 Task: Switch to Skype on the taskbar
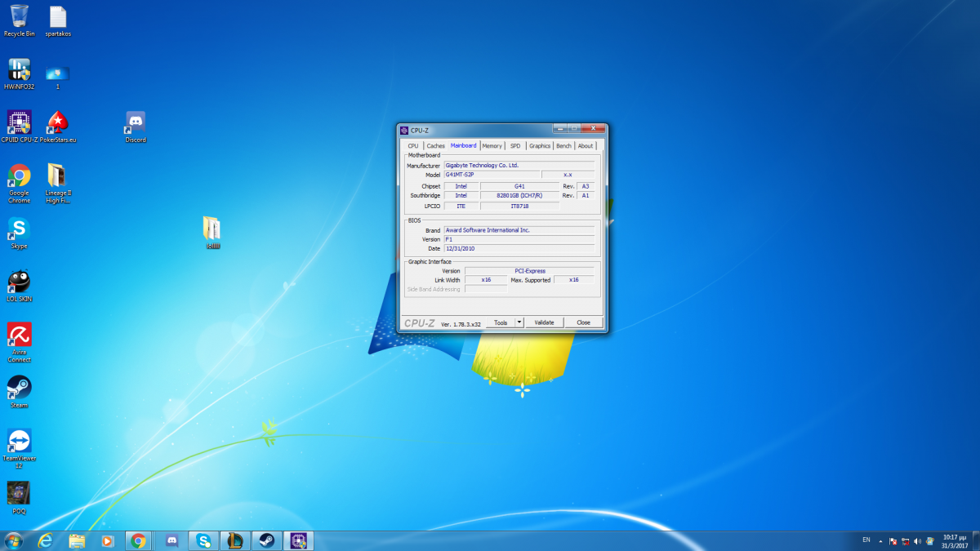click(x=203, y=540)
